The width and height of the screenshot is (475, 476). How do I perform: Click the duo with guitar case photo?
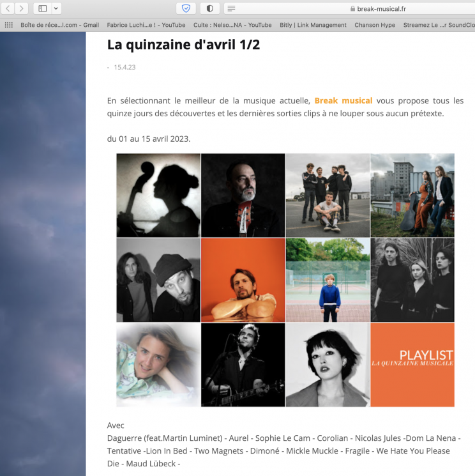pyautogui.click(x=412, y=196)
